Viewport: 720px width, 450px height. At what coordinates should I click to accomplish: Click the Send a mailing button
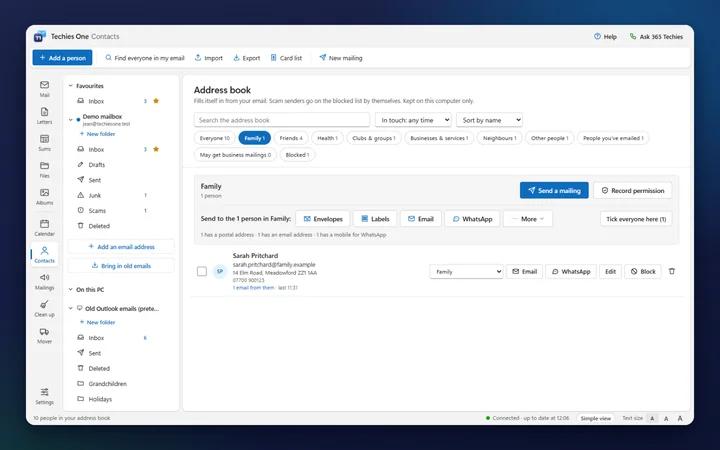click(x=554, y=190)
